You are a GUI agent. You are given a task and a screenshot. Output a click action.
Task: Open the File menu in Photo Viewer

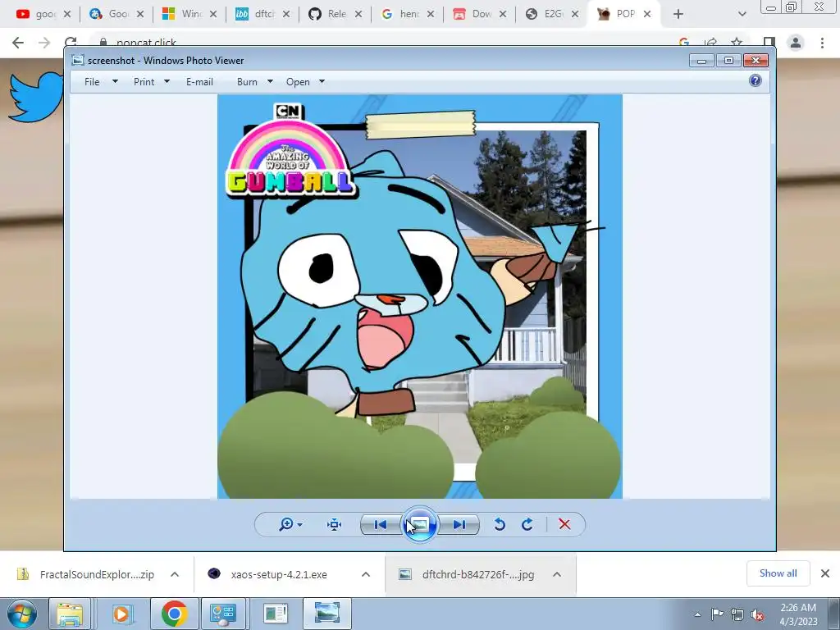pyautogui.click(x=92, y=81)
